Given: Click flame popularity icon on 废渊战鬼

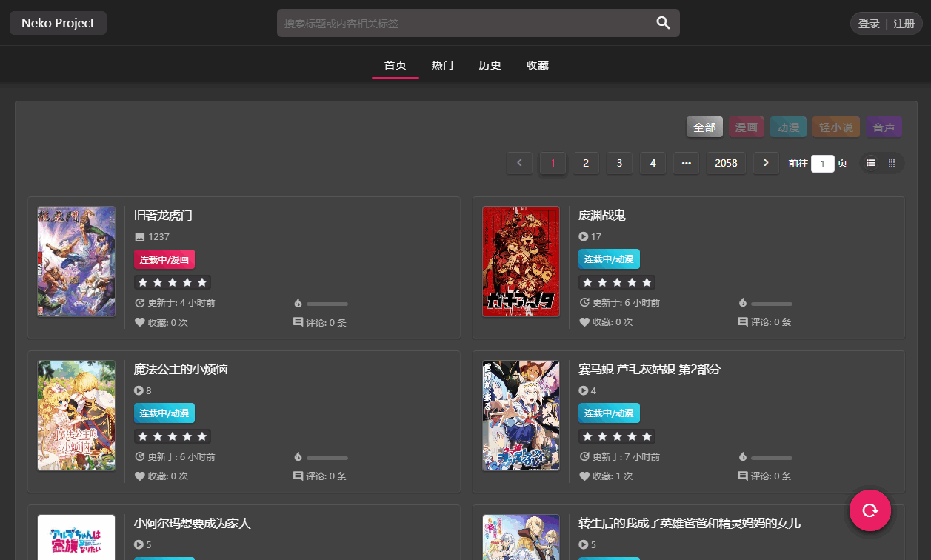Looking at the screenshot, I should (x=743, y=303).
